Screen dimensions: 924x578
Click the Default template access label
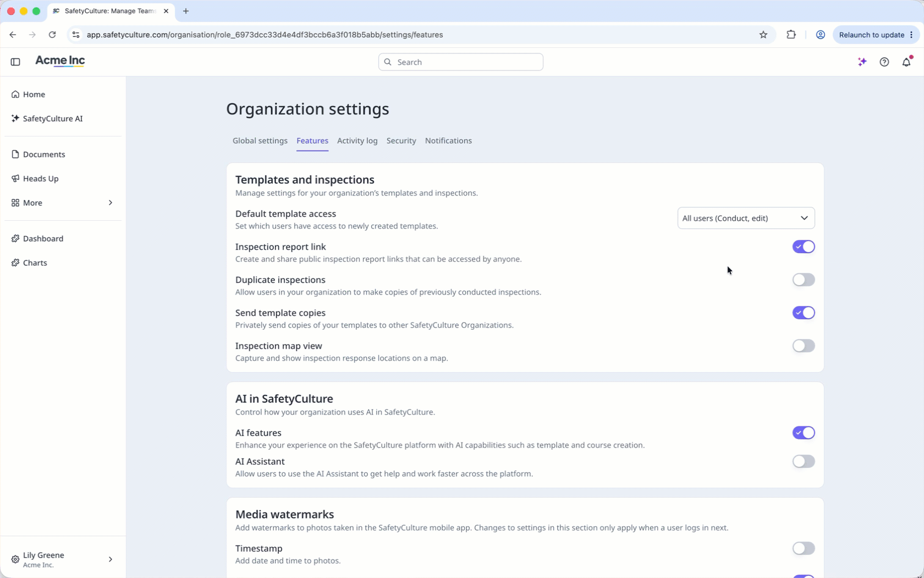pyautogui.click(x=285, y=214)
